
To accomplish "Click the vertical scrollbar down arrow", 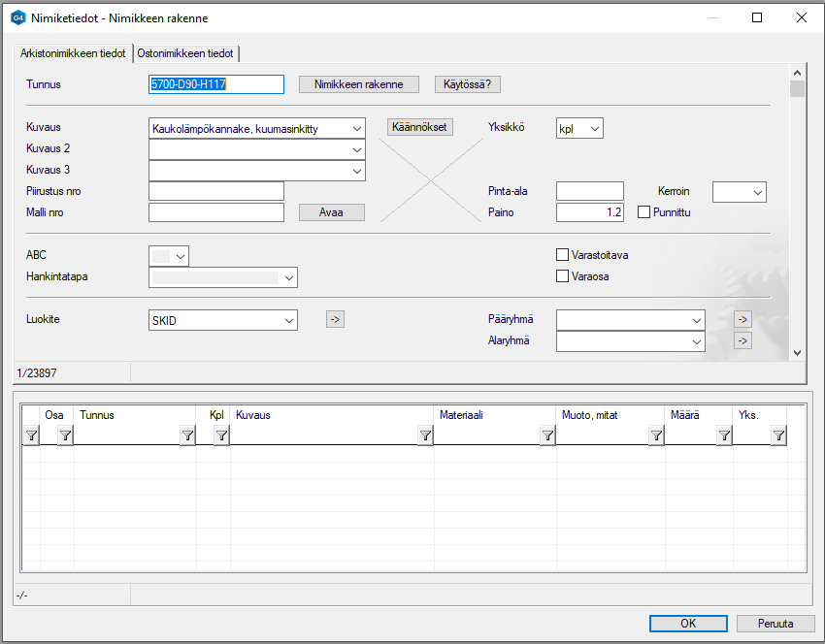I will 797,353.
